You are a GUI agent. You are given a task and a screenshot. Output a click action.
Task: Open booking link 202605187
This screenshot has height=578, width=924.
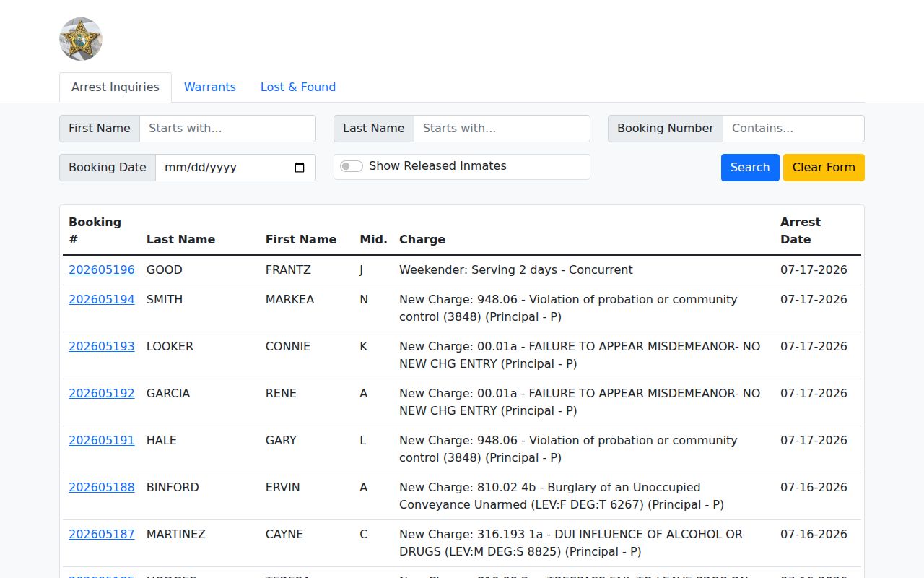102,535
